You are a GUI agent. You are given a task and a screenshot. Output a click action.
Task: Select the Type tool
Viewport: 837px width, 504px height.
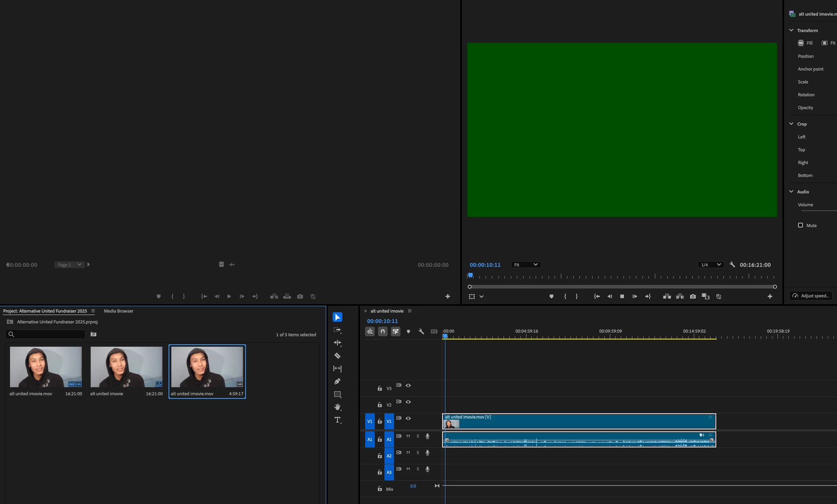[x=337, y=420]
